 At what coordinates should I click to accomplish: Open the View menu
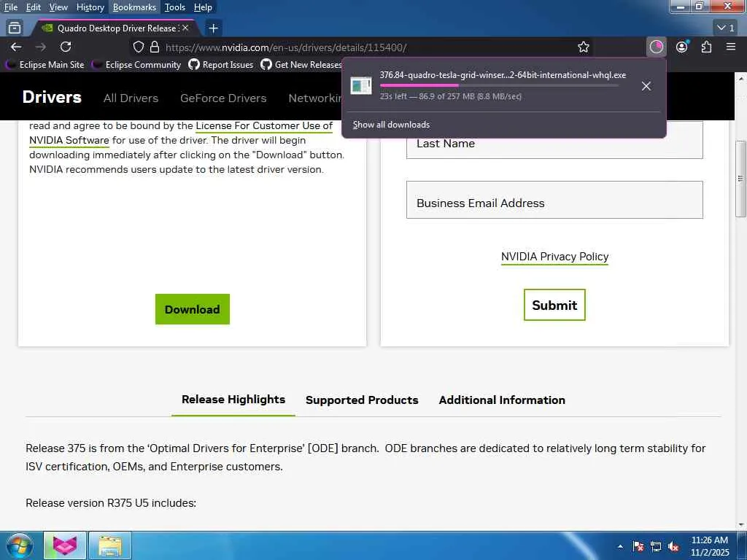pyautogui.click(x=58, y=7)
